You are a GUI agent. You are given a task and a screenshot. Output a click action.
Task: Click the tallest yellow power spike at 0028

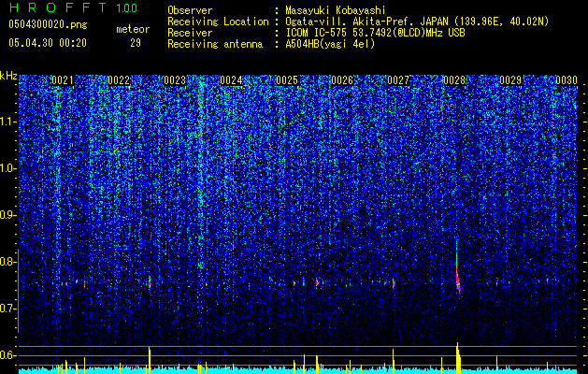tap(458, 358)
